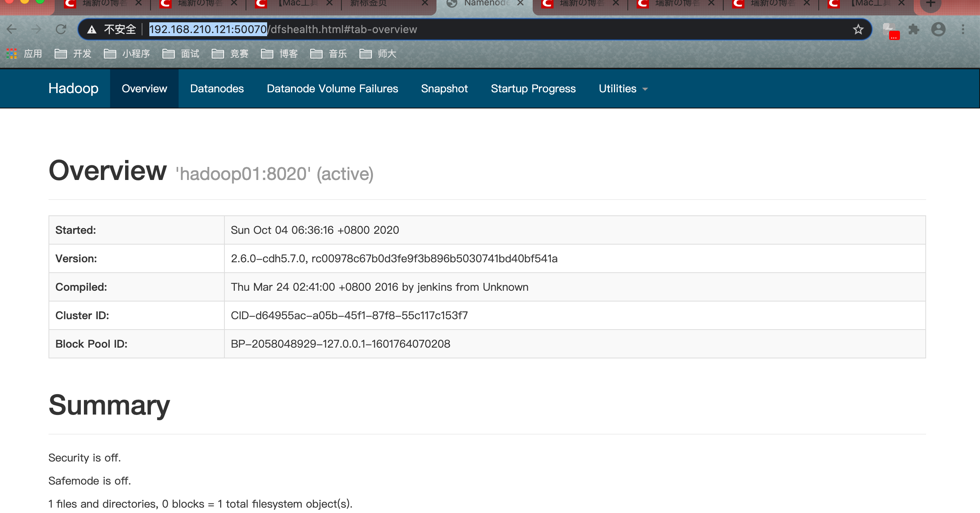Click the 'Security is off.' line

point(85,458)
